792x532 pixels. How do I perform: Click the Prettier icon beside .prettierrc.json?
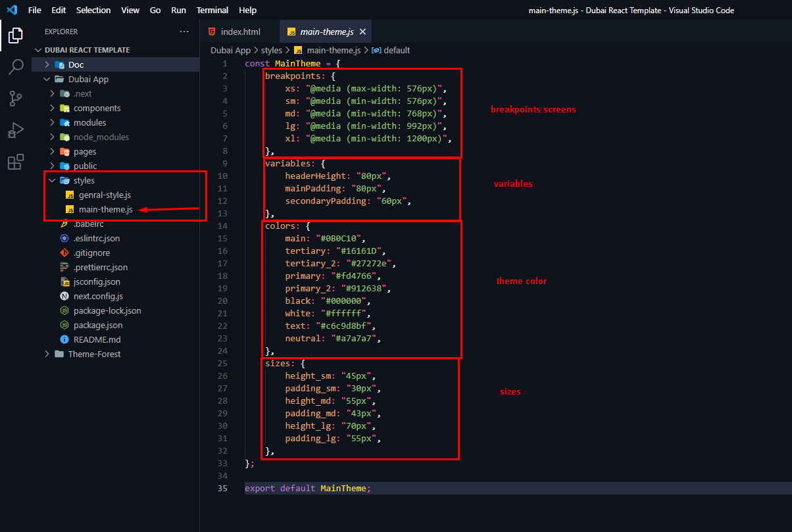(x=64, y=267)
